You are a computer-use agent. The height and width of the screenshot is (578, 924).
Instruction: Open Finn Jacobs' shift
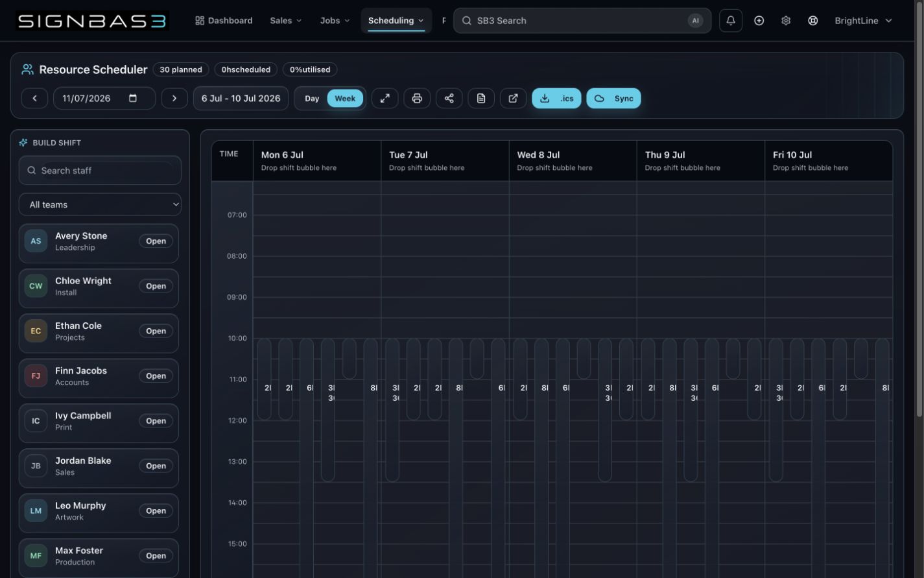[156, 376]
